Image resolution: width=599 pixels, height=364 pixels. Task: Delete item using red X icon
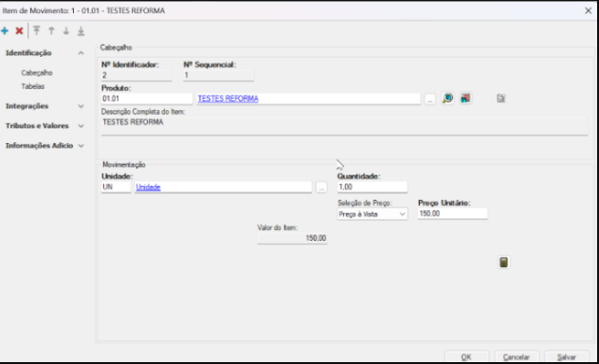(19, 31)
